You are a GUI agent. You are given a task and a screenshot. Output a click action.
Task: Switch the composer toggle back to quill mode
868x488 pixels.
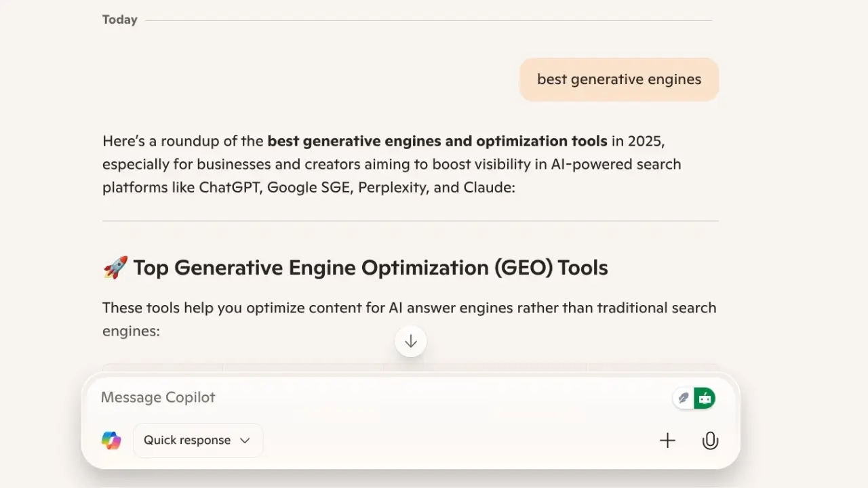[x=684, y=398]
